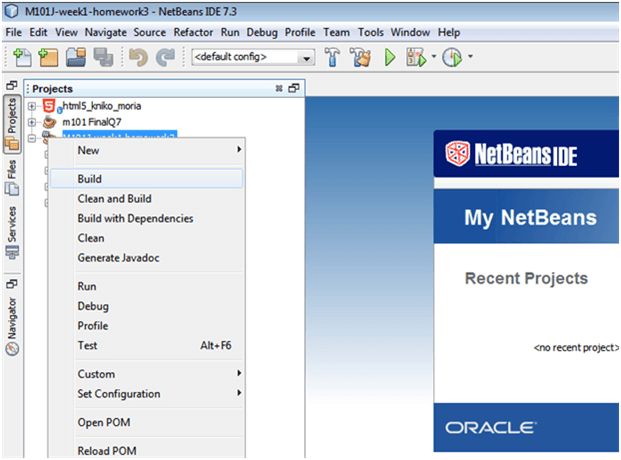621x460 pixels.
Task: Open the Refactor menu
Action: click(193, 32)
